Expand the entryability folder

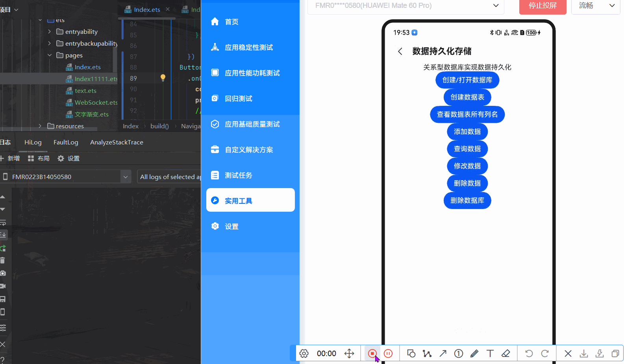coord(49,31)
